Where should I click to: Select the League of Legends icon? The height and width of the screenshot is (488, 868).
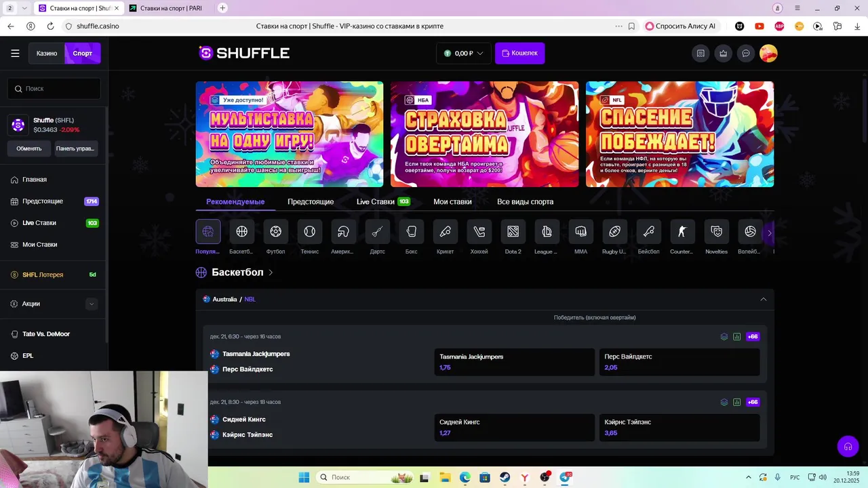click(547, 232)
